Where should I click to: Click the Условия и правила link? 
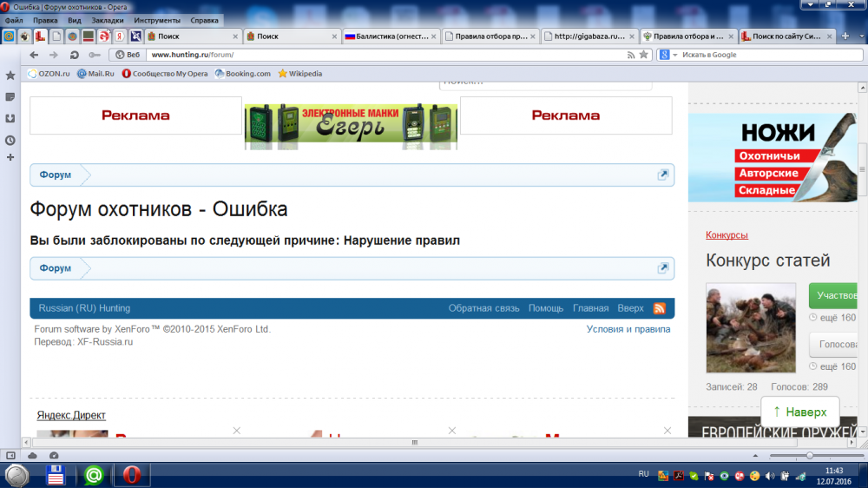(x=628, y=329)
